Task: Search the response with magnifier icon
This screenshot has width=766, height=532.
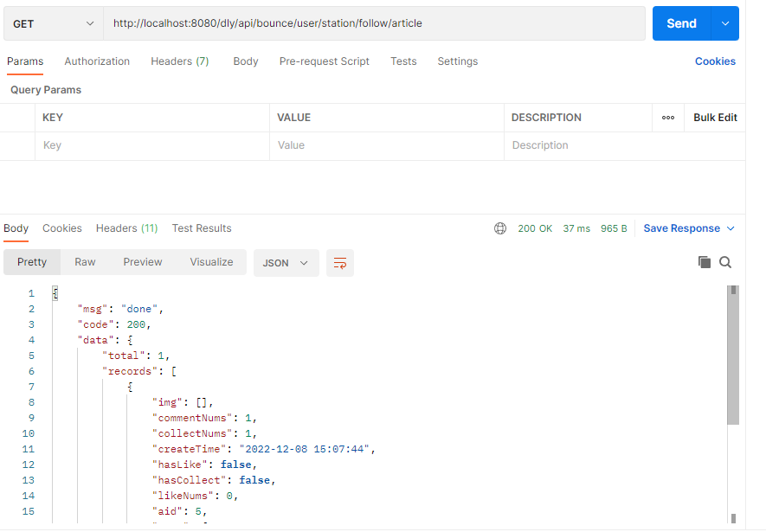Action: [x=725, y=262]
